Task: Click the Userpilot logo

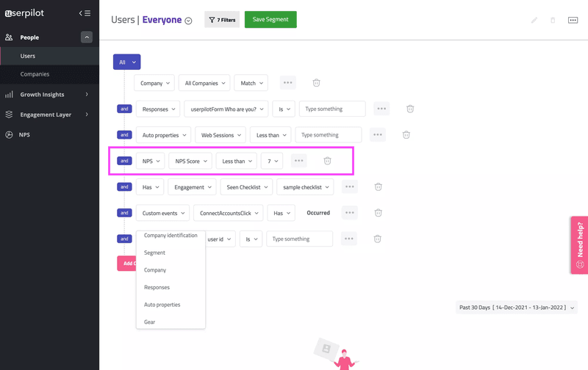Action: pos(24,13)
